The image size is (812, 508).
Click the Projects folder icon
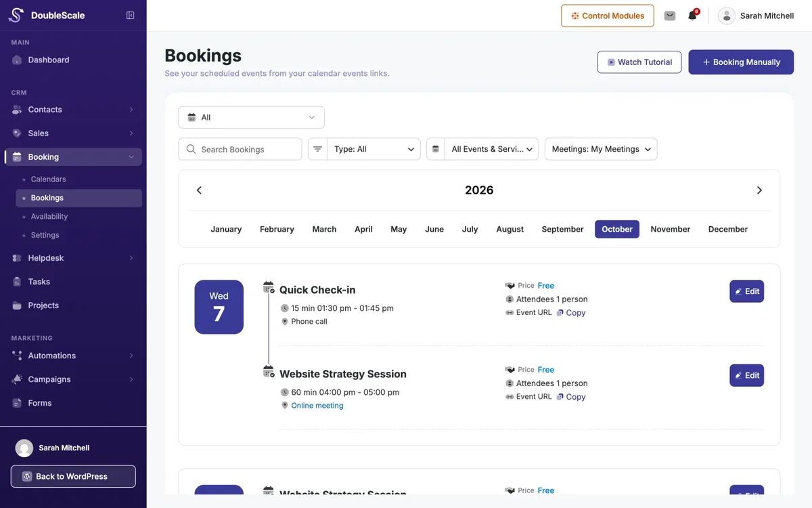(17, 305)
